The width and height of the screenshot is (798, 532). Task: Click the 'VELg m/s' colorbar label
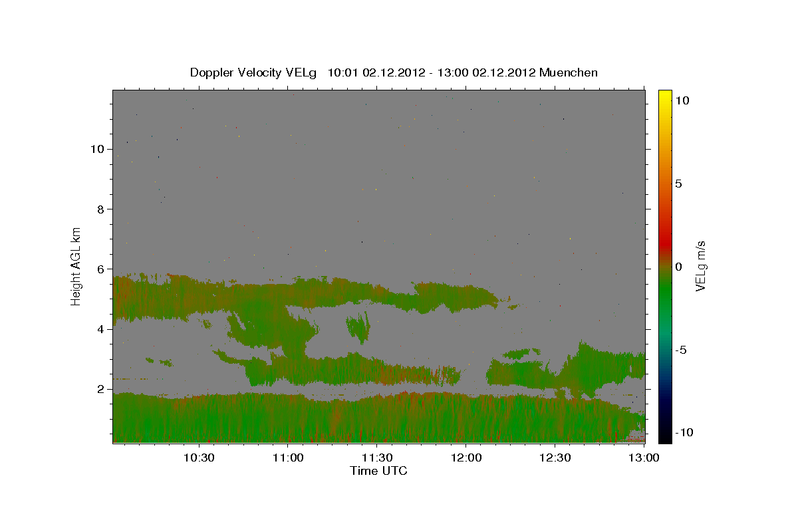coord(701,266)
